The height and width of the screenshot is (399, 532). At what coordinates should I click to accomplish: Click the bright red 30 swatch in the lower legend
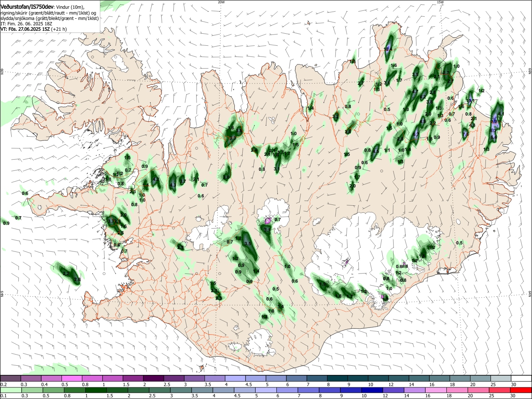[520, 390]
